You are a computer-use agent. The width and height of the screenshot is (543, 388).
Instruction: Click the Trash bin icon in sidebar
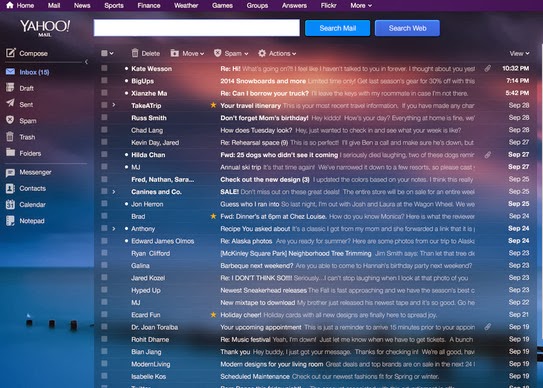click(x=10, y=136)
